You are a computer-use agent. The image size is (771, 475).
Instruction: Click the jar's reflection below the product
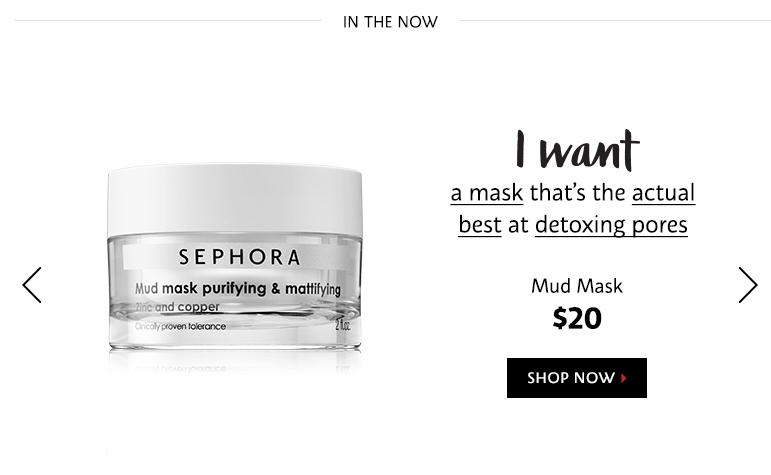pos(235,364)
